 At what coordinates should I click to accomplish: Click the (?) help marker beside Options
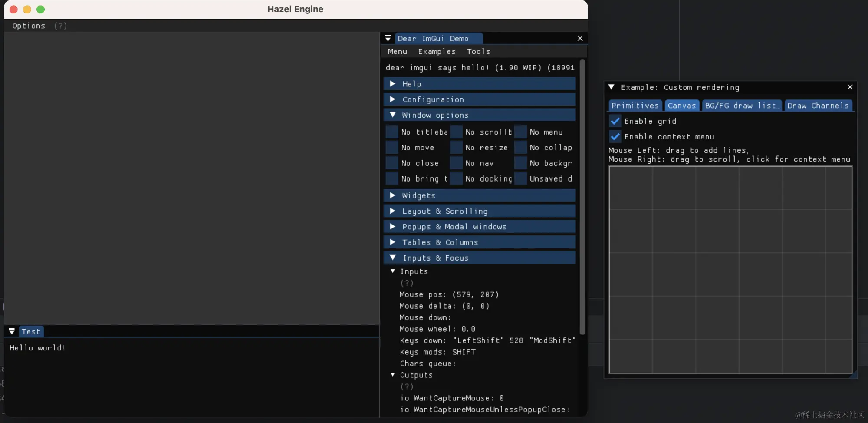(x=60, y=26)
